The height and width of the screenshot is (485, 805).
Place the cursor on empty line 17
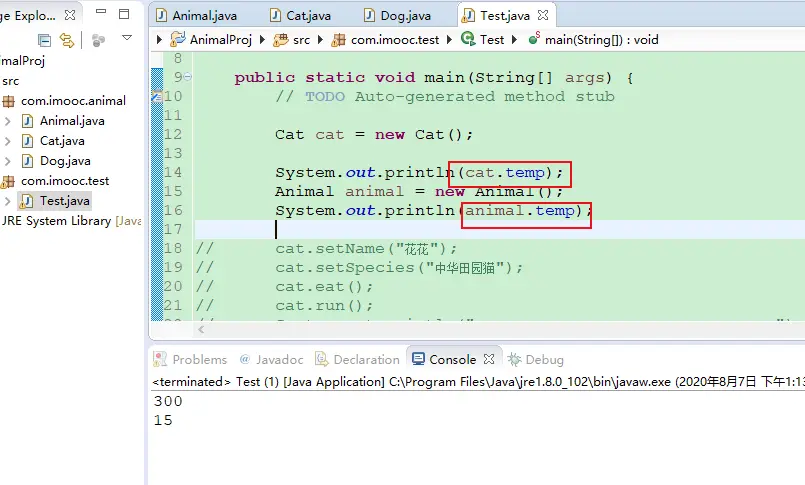point(400,230)
